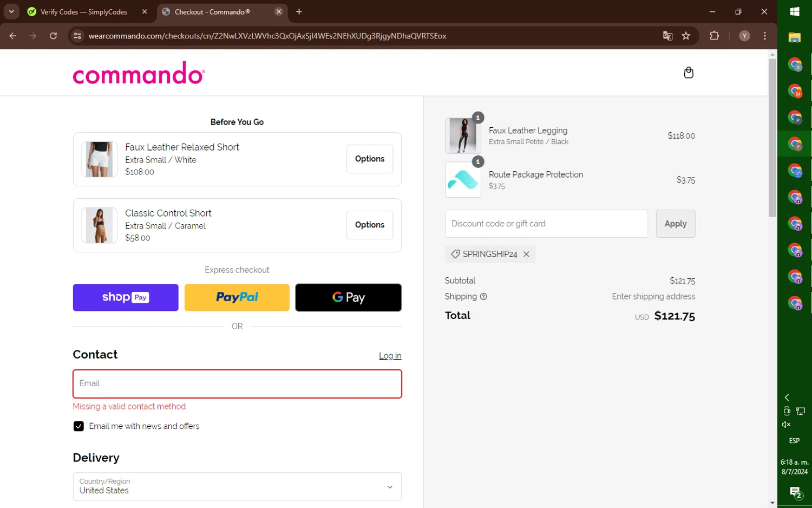
Task: Open the shopping bag cart icon
Action: pyautogui.click(x=689, y=73)
